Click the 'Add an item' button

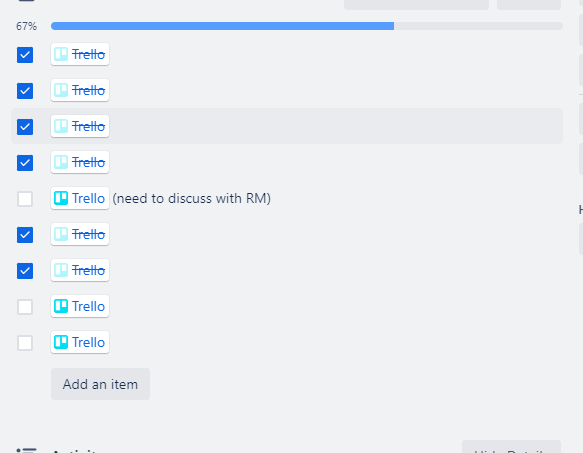point(100,384)
